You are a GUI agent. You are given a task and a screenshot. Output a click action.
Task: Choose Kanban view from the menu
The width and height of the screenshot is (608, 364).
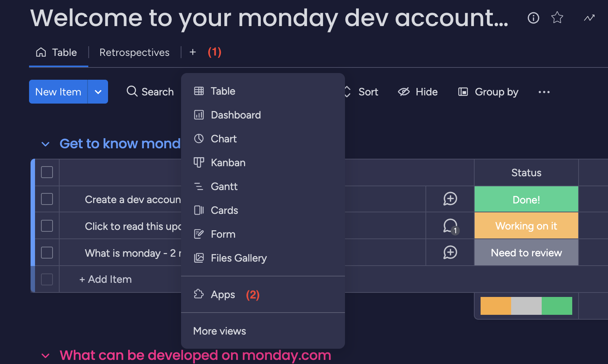coord(263,162)
